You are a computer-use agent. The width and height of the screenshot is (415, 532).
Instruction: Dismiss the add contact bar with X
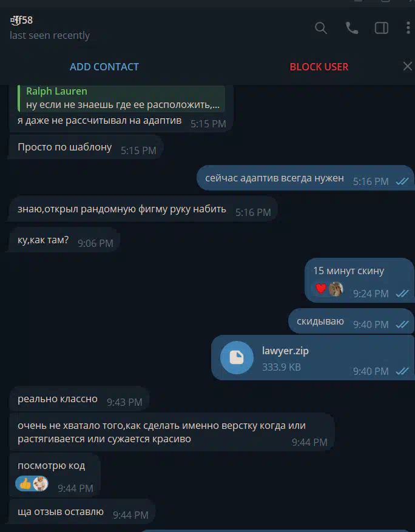pos(408,66)
